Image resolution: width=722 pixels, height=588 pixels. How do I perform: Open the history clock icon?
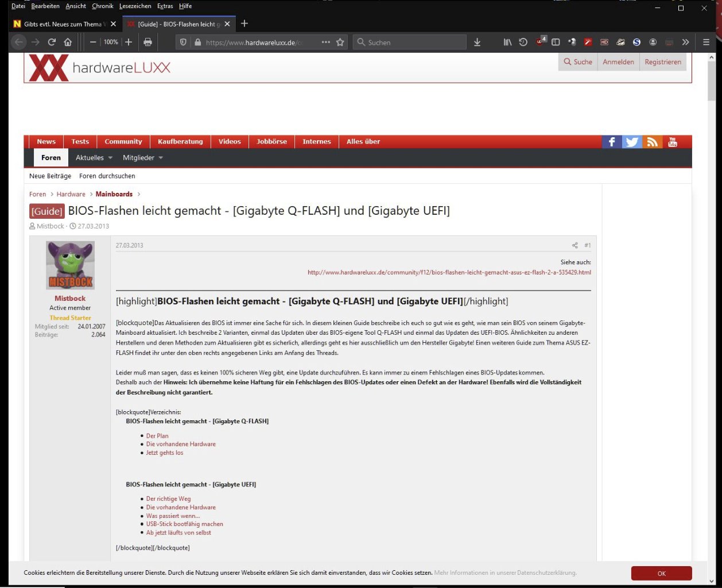point(523,42)
